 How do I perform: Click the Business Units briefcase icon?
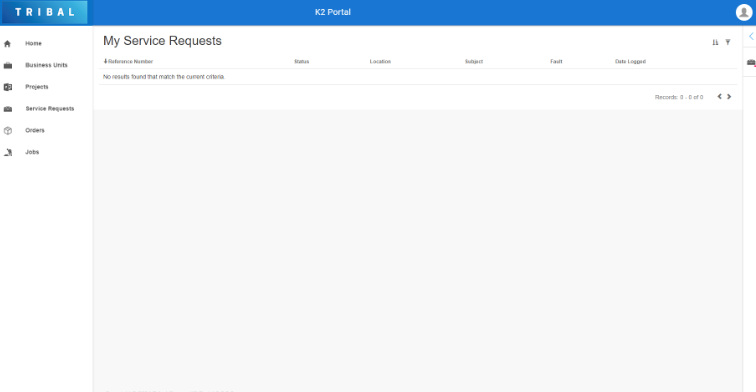(8, 66)
